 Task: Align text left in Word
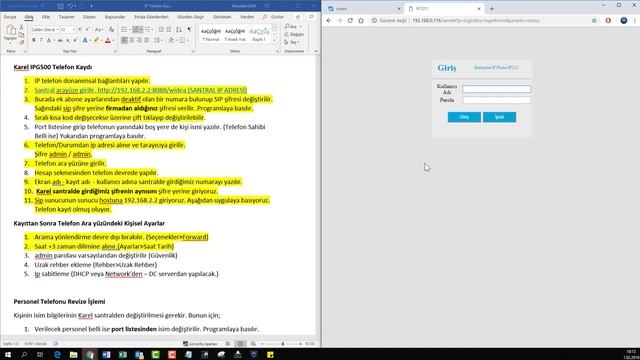click(x=124, y=40)
